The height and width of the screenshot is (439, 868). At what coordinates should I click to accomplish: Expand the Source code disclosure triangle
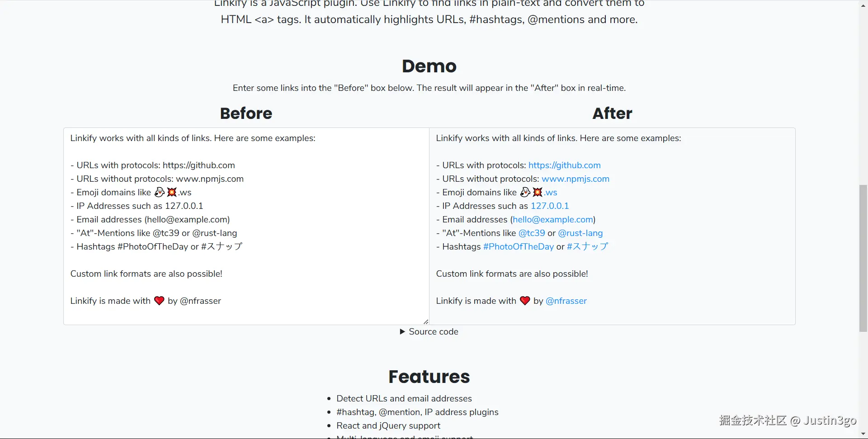click(x=402, y=332)
